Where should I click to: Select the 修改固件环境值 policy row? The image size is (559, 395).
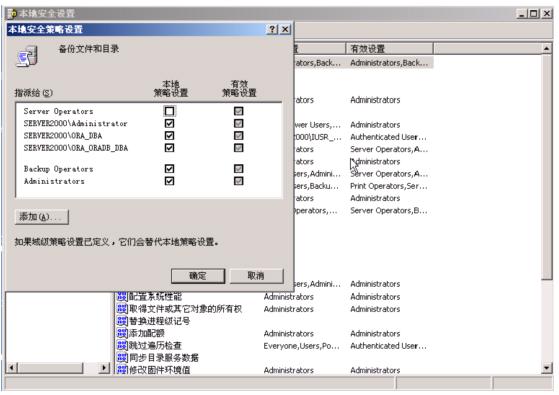[274, 370]
